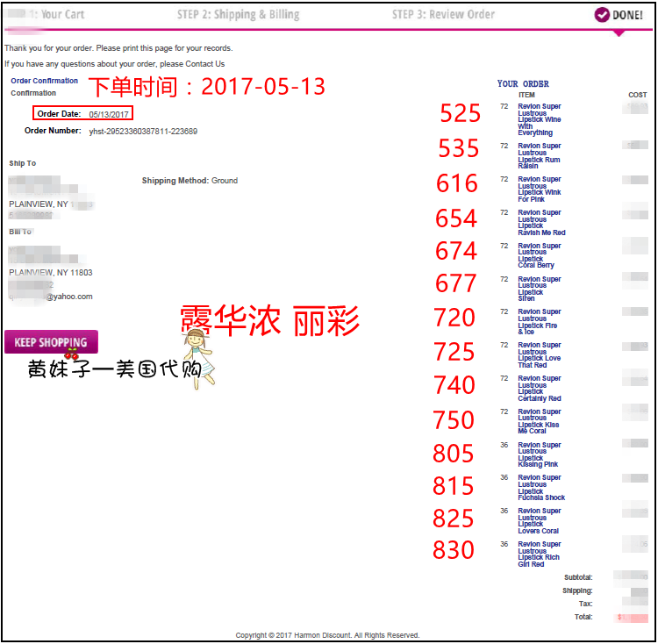This screenshot has width=658, height=644.
Task: Select the Ship To PLAINVIEW, NY address line
Action: pyautogui.click(x=50, y=204)
